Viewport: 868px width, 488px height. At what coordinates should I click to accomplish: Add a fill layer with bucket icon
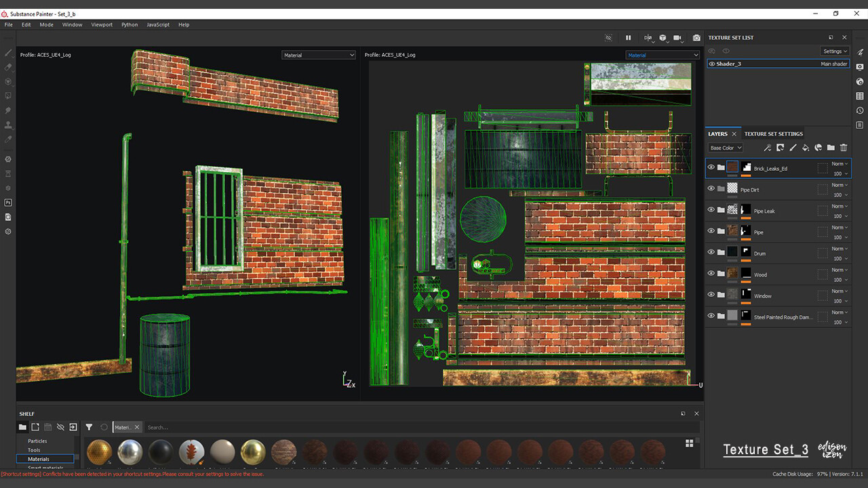(806, 148)
